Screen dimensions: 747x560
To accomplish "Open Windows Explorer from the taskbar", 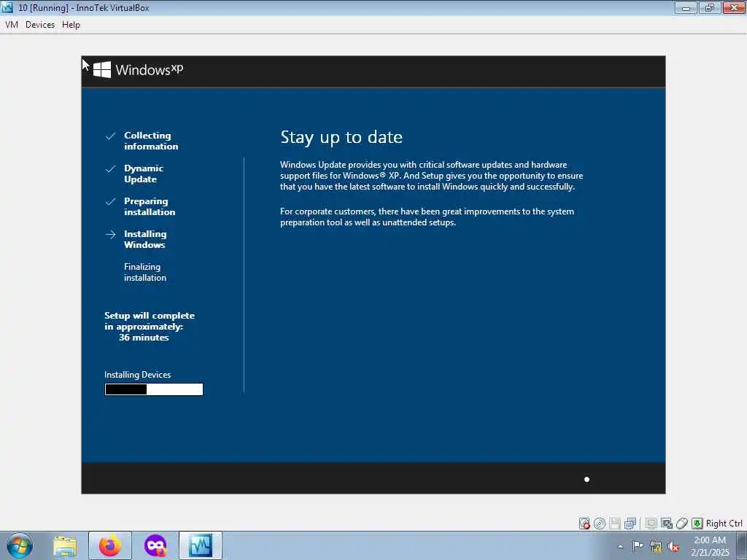I will 65,545.
